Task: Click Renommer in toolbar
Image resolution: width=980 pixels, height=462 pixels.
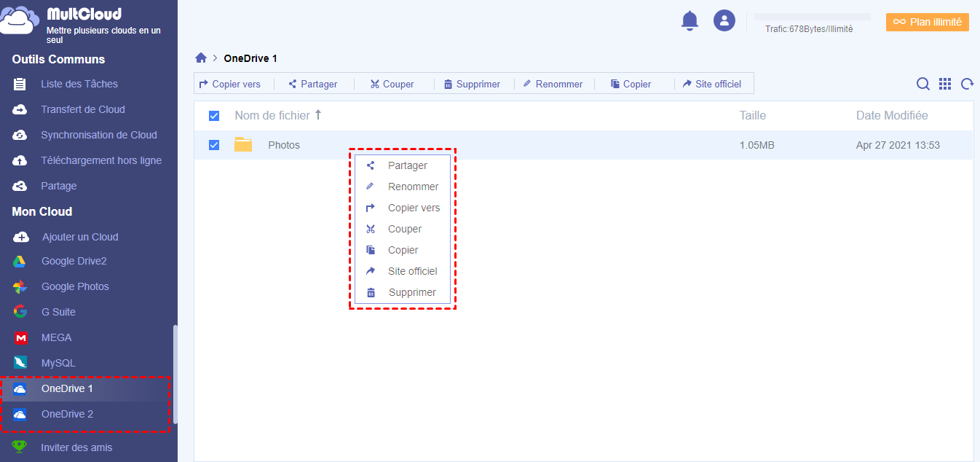Action: tap(553, 84)
